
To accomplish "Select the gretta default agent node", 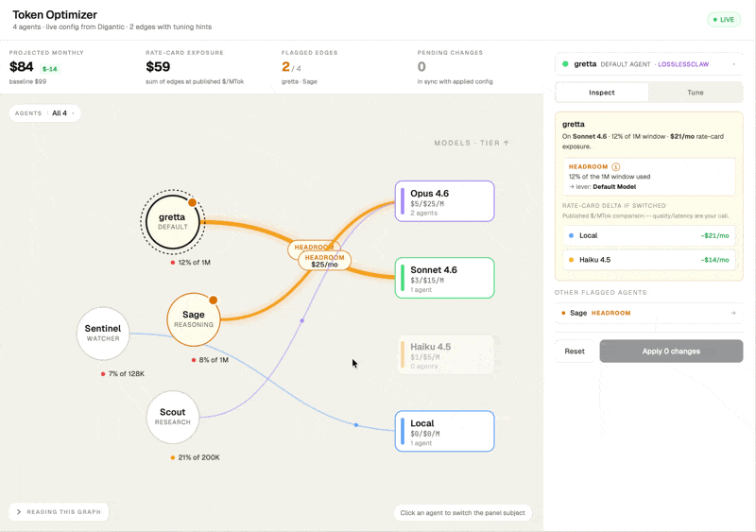I will click(173, 222).
